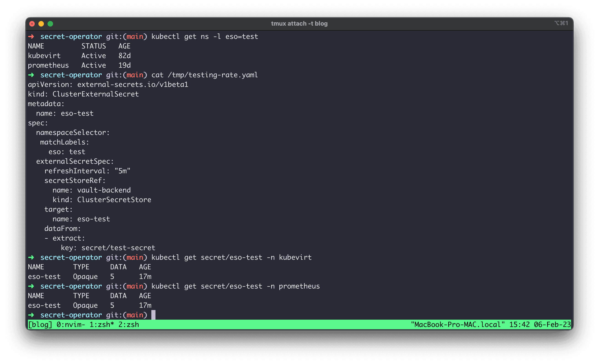Click the 0:nvim tmux window tab

[70, 325]
